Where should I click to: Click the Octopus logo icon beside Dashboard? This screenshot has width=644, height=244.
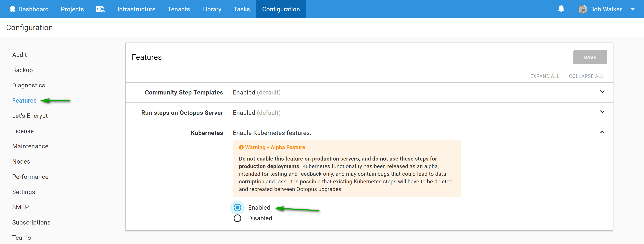(12, 9)
